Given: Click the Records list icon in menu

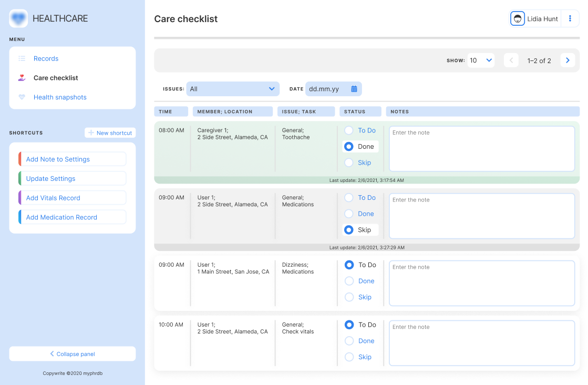Looking at the screenshot, I should click(22, 58).
